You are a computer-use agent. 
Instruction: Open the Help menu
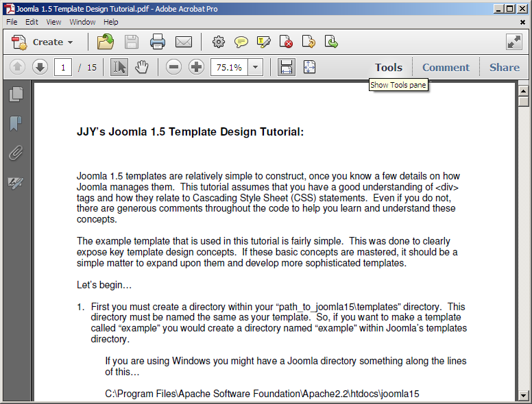point(111,22)
